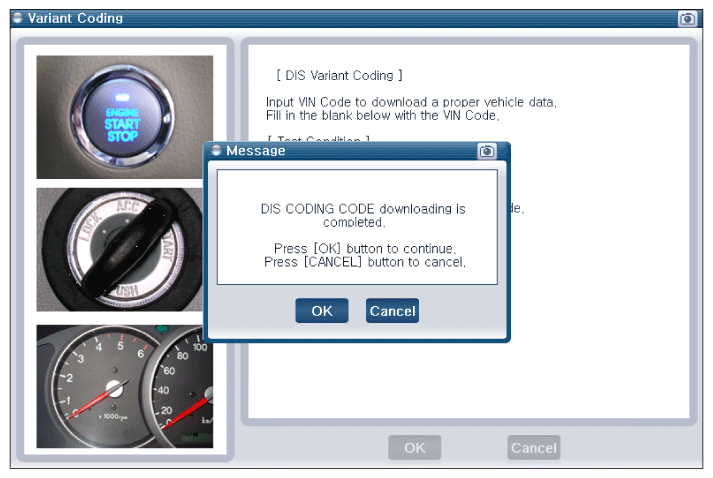Click OK in the Message dialog

(x=321, y=311)
